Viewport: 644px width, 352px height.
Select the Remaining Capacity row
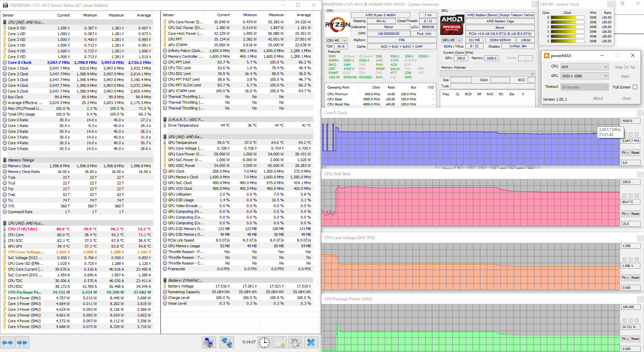pyautogui.click(x=237, y=292)
